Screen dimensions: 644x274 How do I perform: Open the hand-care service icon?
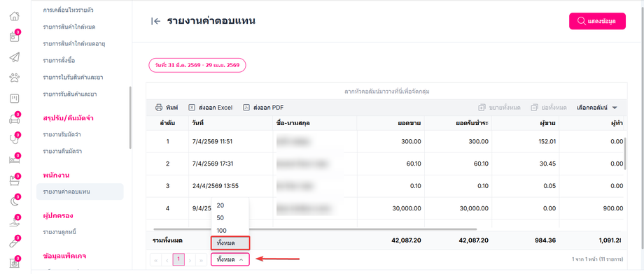15,222
